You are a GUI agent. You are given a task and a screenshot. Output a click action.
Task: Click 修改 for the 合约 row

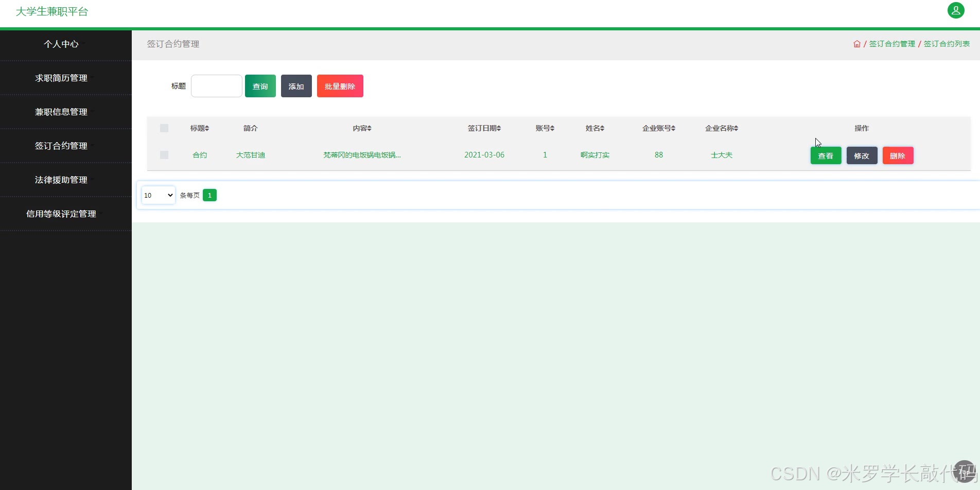pyautogui.click(x=862, y=155)
